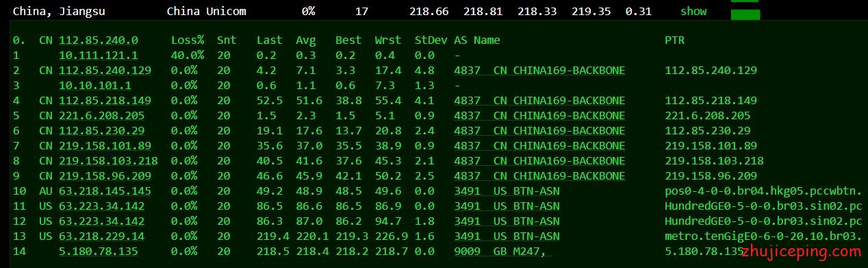Screen dimensions: 868x268
Task: Open hop 11 AS link 3491 US BTN-ASN
Action: [x=507, y=206]
